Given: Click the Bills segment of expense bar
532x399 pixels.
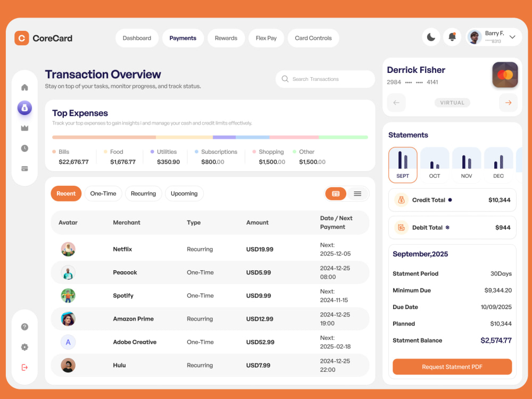Looking at the screenshot, I should [104, 137].
